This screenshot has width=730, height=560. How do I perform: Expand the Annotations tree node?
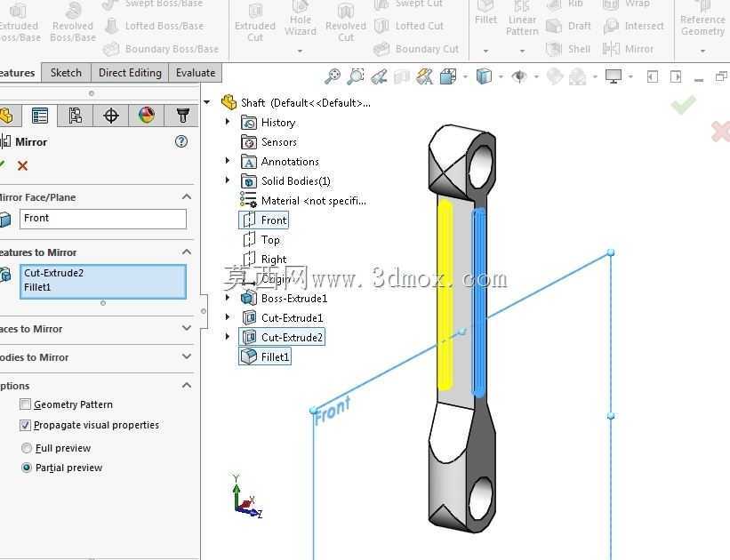[228, 161]
